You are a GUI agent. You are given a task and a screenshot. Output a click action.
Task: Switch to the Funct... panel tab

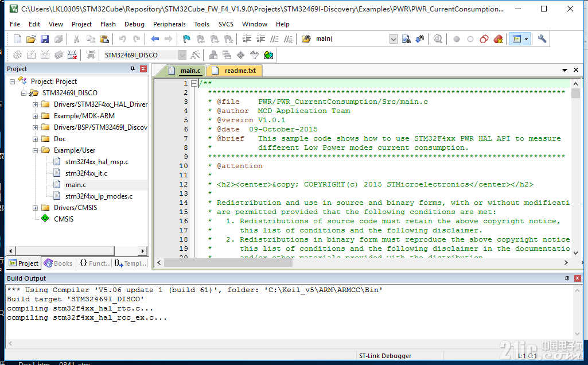[x=95, y=263]
